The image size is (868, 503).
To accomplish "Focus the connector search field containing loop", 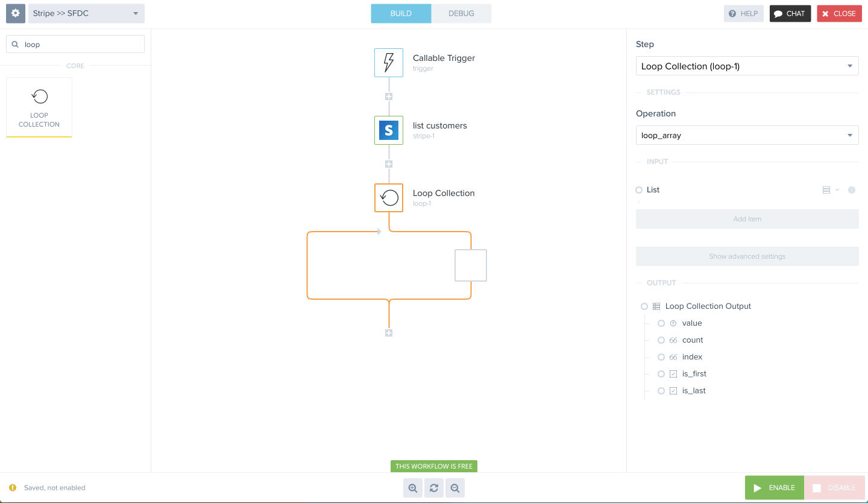I will (x=75, y=44).
